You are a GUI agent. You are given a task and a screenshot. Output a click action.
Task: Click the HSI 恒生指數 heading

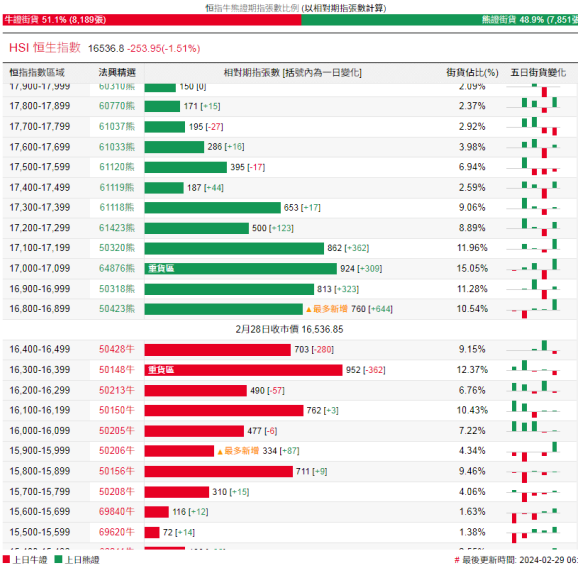point(45,48)
